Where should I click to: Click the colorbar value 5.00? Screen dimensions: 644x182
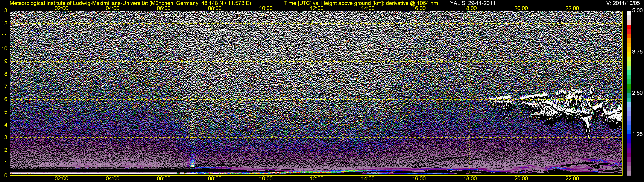637,11
